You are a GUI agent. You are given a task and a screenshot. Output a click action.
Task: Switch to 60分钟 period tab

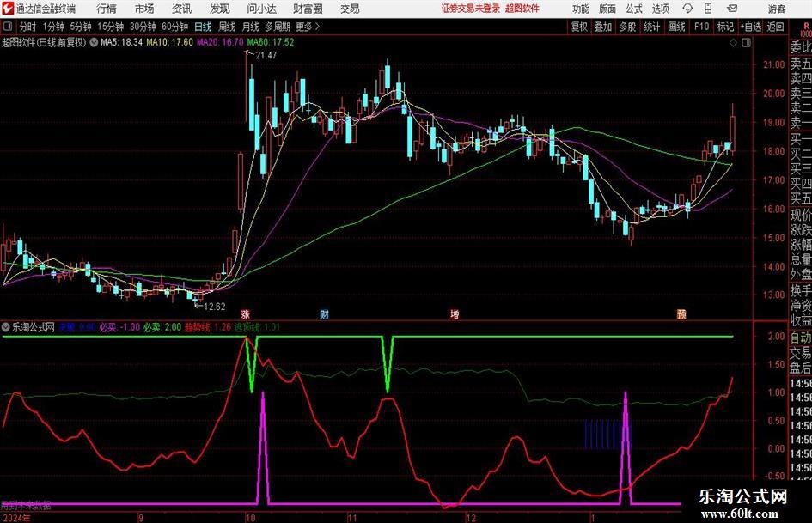[x=174, y=27]
